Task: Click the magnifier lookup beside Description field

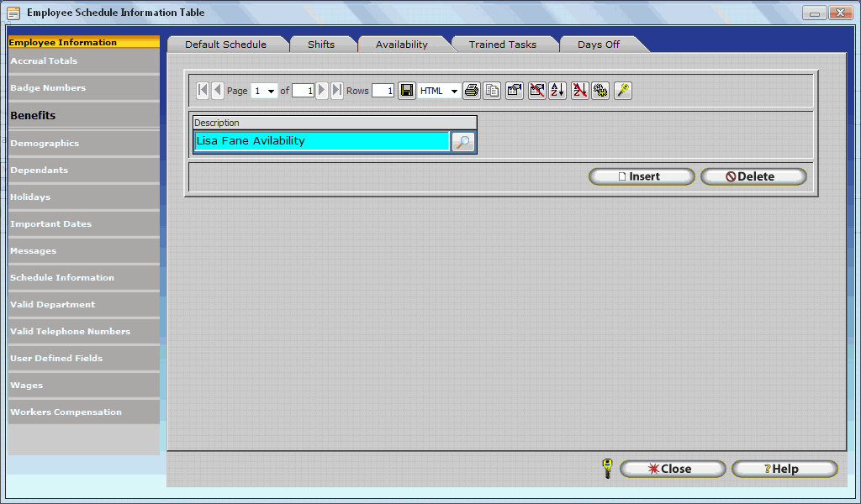Action: (x=463, y=142)
